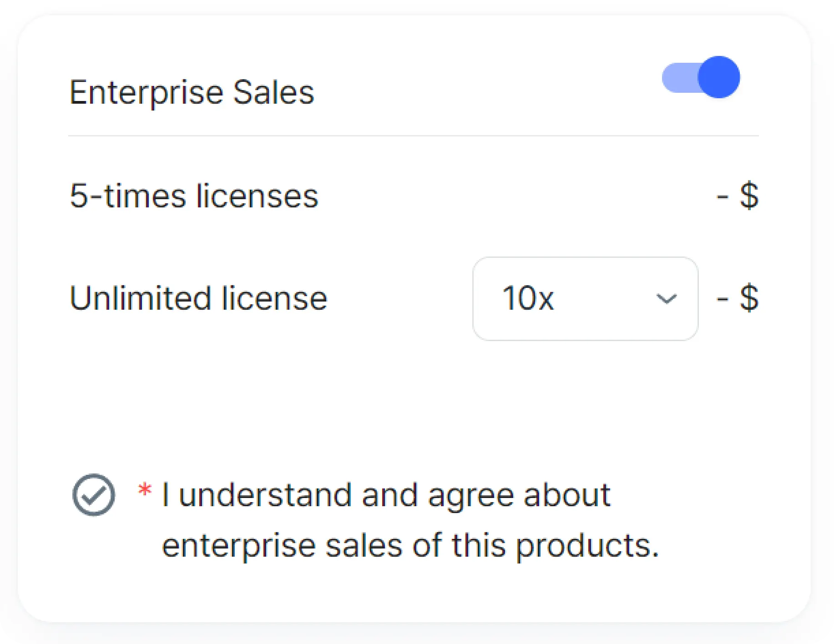Click the blue knob of the Enterprise Sales switch
834x644 pixels.
pyautogui.click(x=719, y=77)
